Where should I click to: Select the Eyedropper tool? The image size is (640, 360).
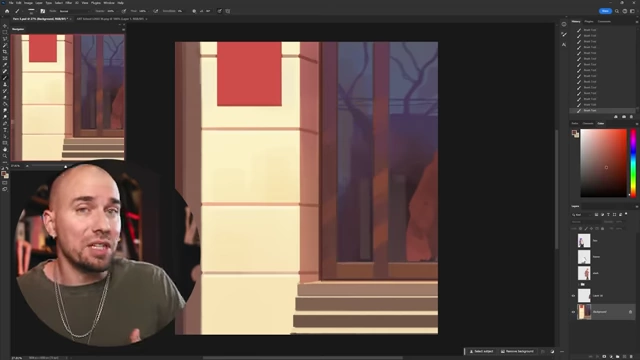[x=5, y=65]
